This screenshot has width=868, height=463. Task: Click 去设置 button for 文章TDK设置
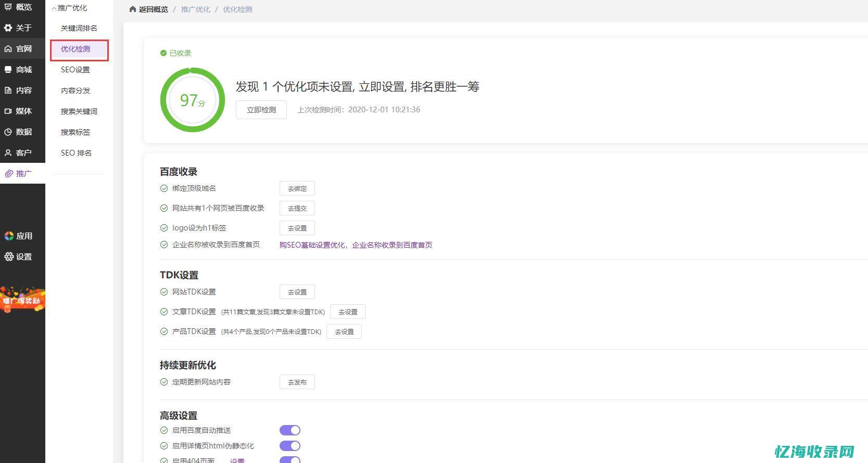(x=348, y=312)
